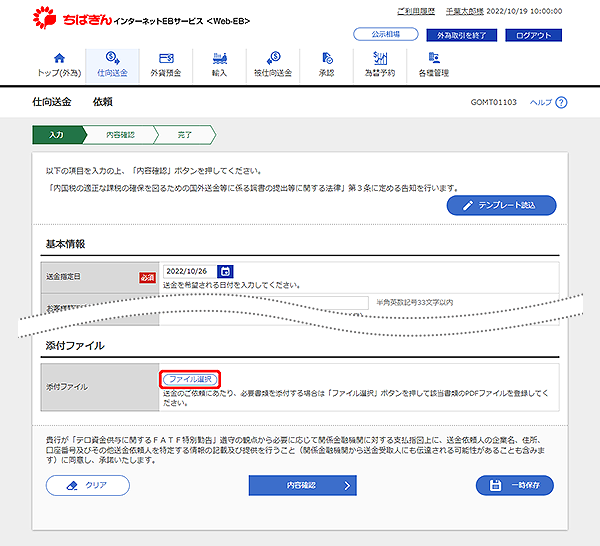Viewport: 600px width, 546px height.
Task: Open the 為替予約 menu
Action: tap(380, 65)
